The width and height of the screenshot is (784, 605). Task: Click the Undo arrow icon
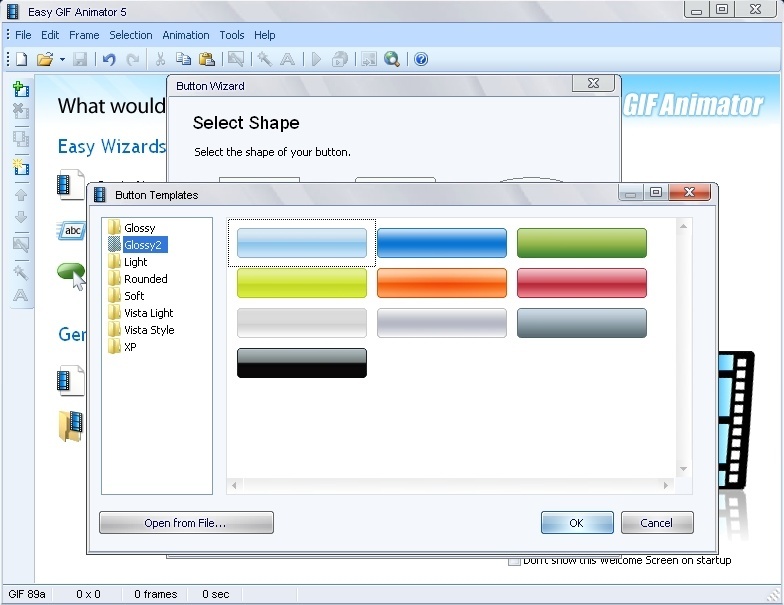coord(108,60)
